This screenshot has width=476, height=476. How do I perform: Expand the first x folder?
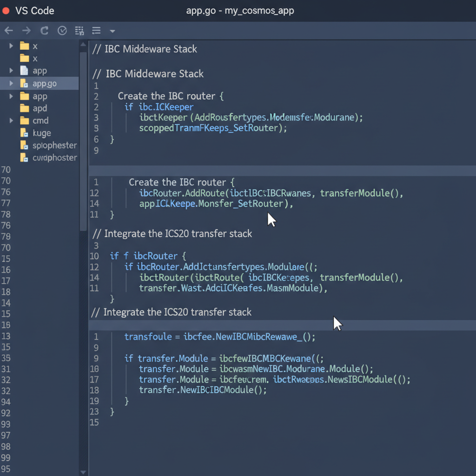(x=11, y=46)
